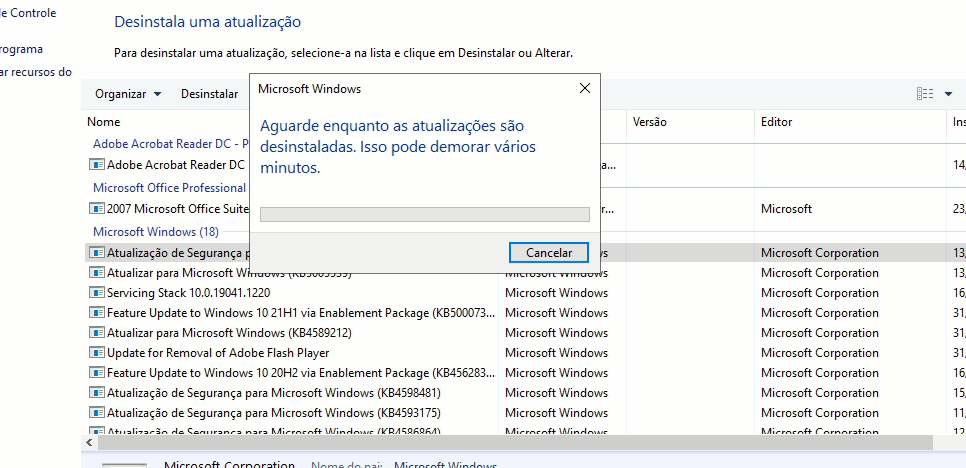Select the Adobe Acrobat Reader DC entry
This screenshot has width=966, height=468.
click(x=176, y=165)
